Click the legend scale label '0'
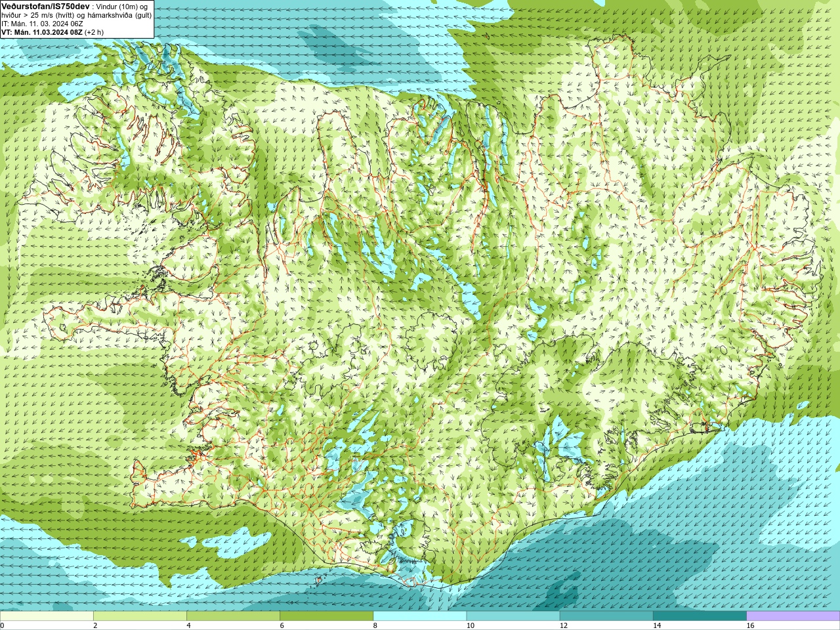 tap(3, 625)
